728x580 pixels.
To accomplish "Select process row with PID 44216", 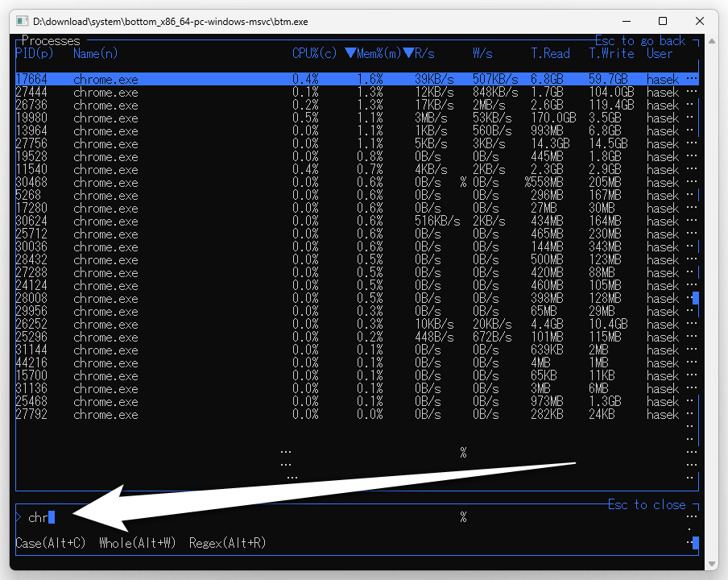I will 357,362.
